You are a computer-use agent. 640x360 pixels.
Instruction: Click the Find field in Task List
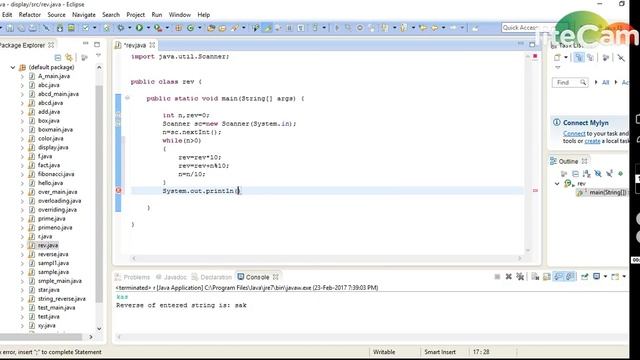click(569, 82)
